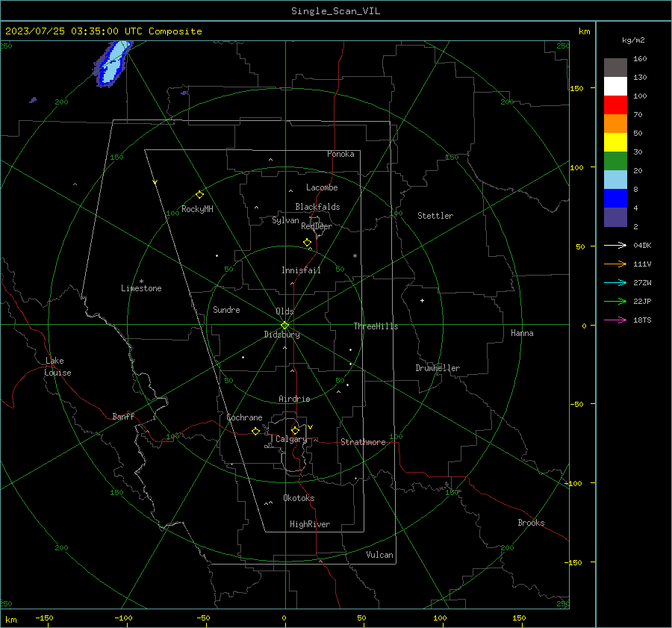Click the yellow v marker east of Calgary
Image resolution: width=672 pixels, height=628 pixels.
pos(311,427)
